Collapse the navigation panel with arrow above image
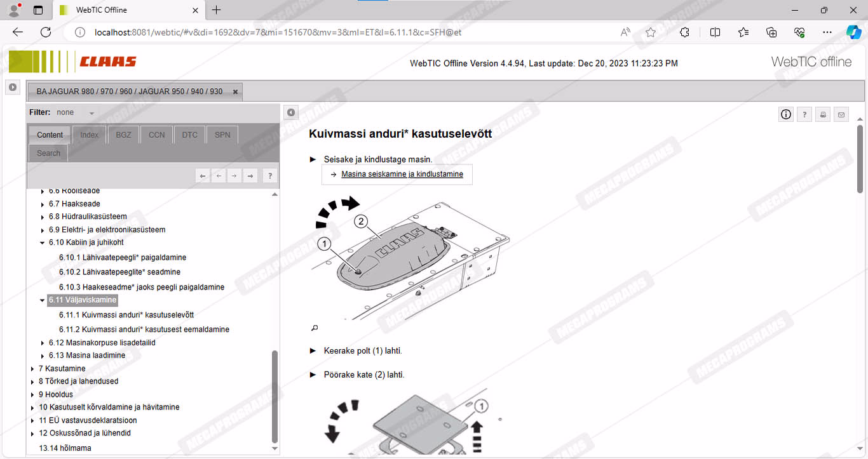The height and width of the screenshot is (459, 868). coord(290,112)
